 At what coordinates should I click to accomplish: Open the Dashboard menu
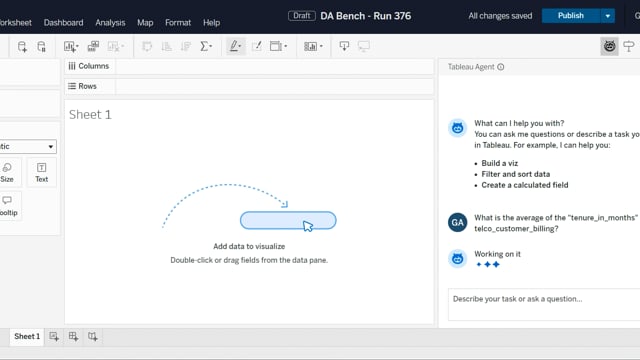[x=63, y=22]
